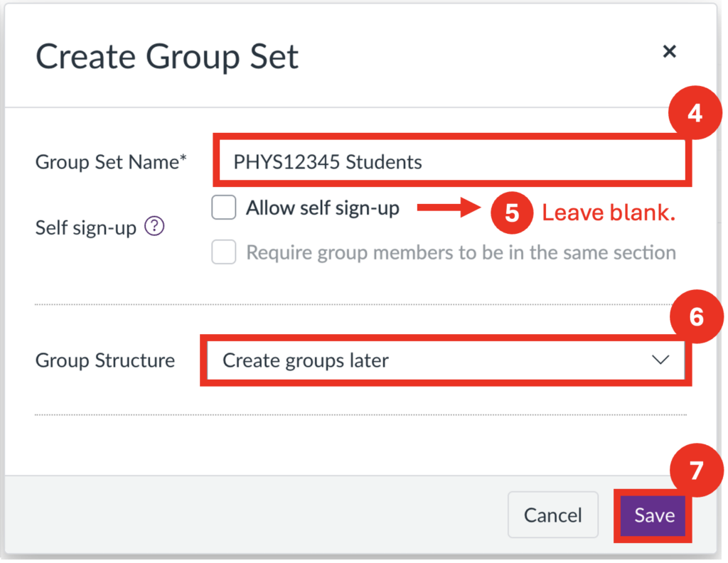The width and height of the screenshot is (728, 563).
Task: Close the Create Group Set dialog
Action: click(x=668, y=51)
